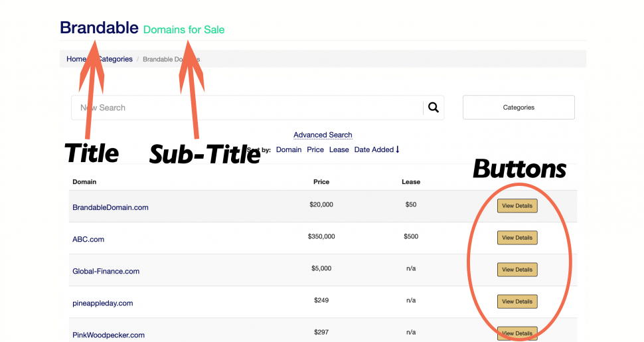Open the pineappleday.com domain link

click(102, 303)
